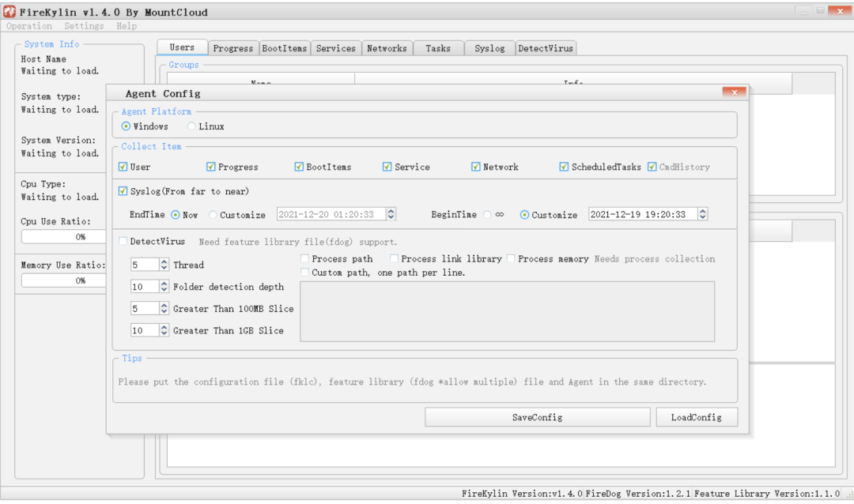Switch to the Users tab

coord(182,47)
